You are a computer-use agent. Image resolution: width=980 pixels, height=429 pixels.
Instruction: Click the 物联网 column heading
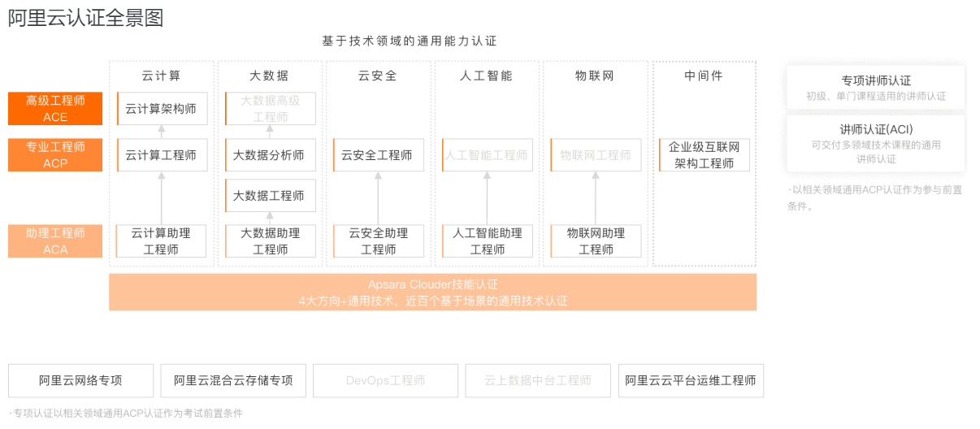click(x=595, y=76)
